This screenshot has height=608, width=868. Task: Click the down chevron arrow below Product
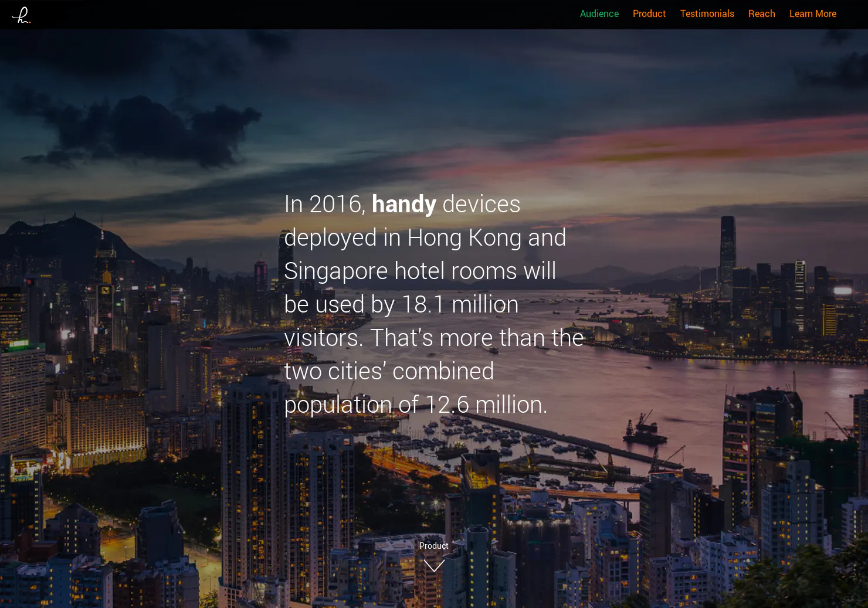pyautogui.click(x=434, y=566)
